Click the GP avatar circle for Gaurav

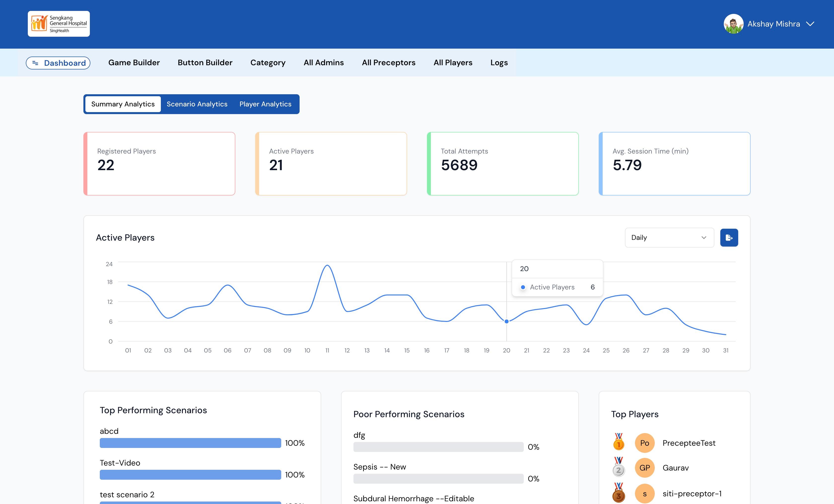pyautogui.click(x=644, y=468)
